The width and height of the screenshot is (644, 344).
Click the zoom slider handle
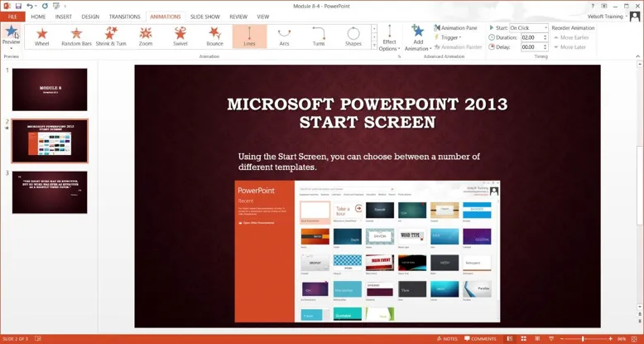[583, 339]
